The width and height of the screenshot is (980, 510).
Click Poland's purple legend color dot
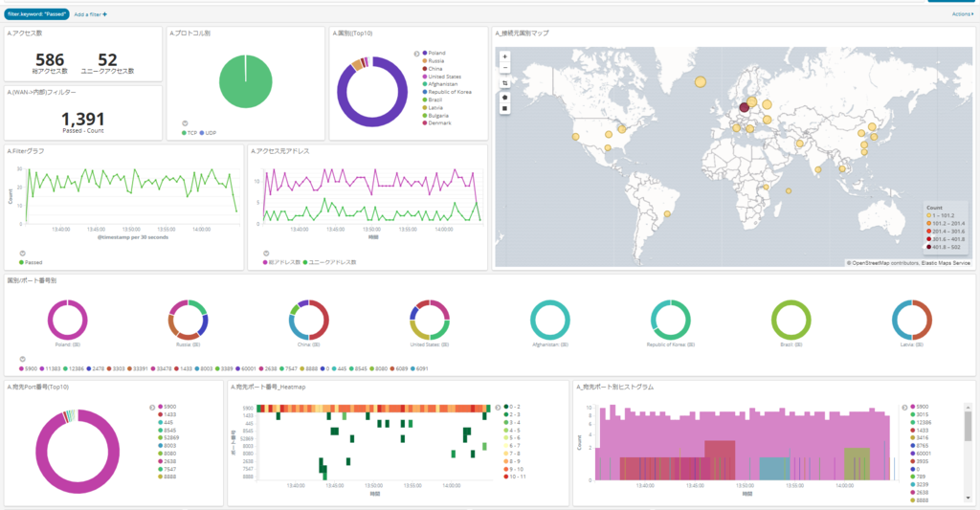(x=425, y=54)
